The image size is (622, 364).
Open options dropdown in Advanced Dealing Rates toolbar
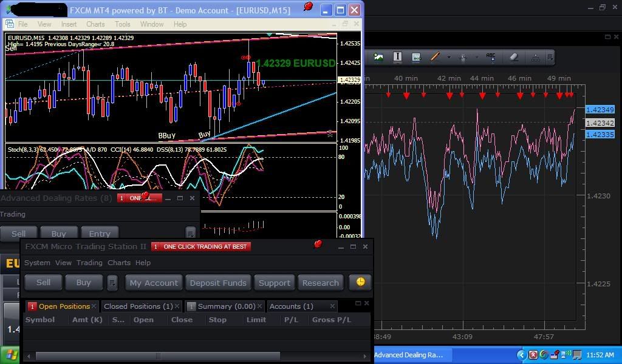190,233
